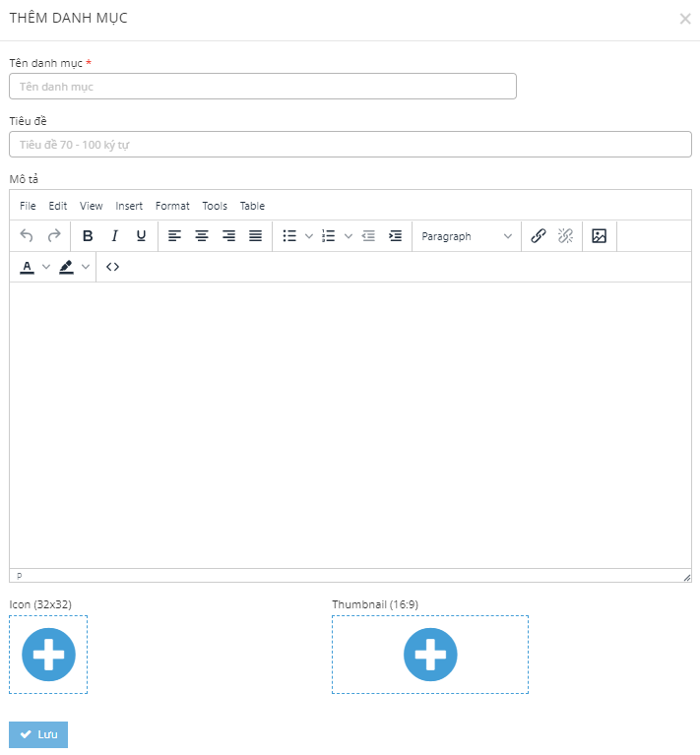700x755 pixels.
Task: Apply underline formatting
Action: pyautogui.click(x=141, y=236)
